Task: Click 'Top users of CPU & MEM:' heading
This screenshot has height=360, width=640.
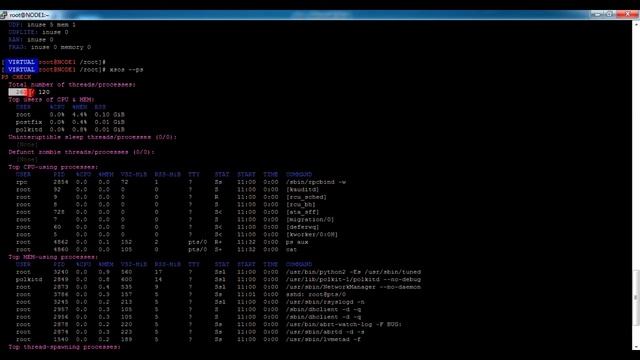Action: pos(51,100)
